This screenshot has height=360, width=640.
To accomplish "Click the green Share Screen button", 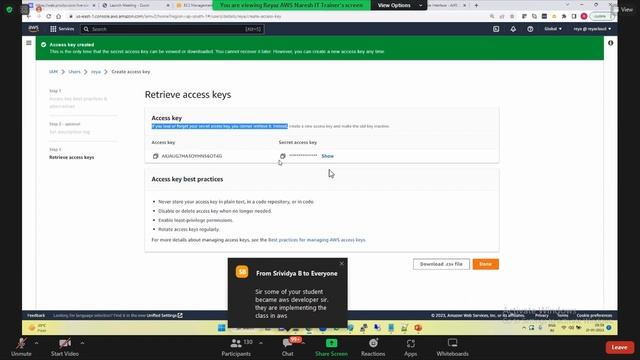I will [x=331, y=347].
